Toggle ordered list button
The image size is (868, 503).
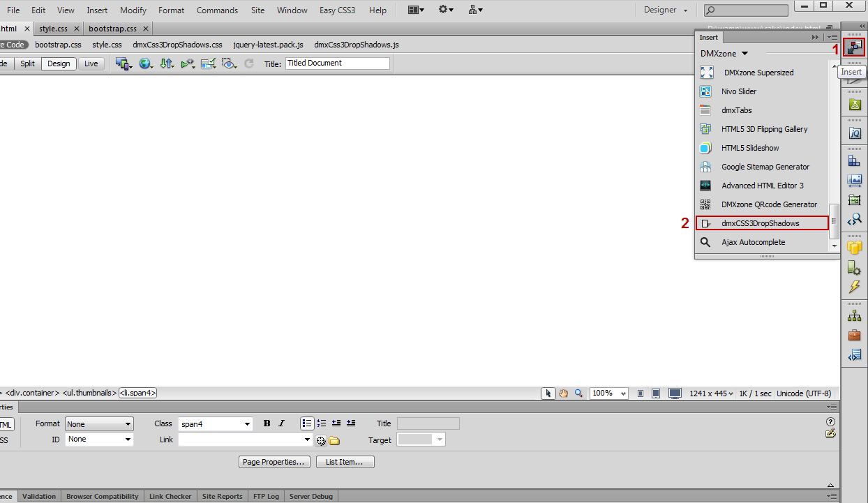pyautogui.click(x=322, y=423)
